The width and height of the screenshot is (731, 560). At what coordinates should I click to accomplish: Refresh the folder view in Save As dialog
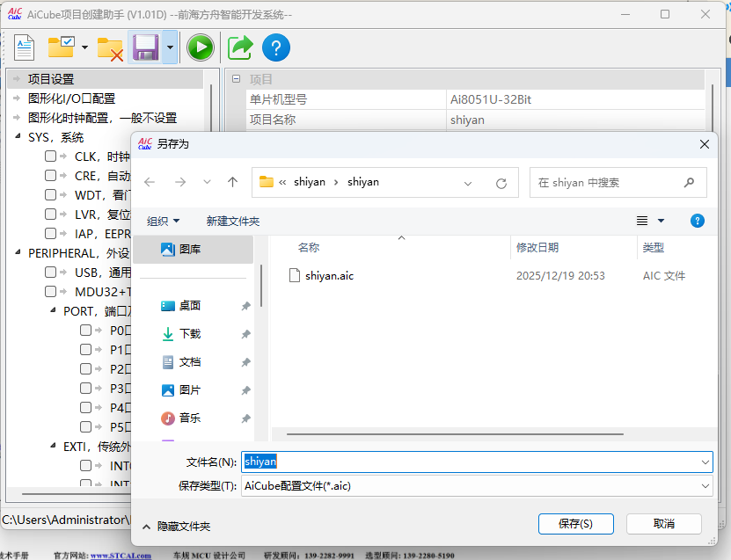(x=501, y=182)
